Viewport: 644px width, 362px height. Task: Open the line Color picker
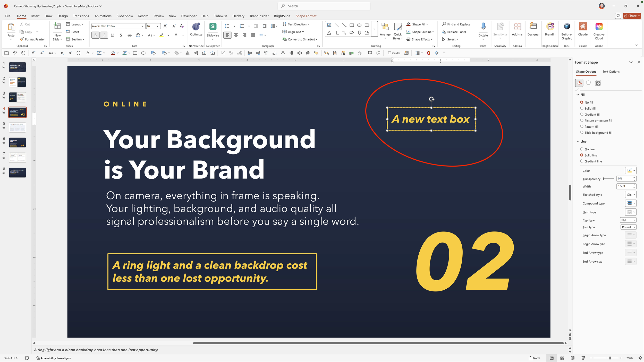pyautogui.click(x=630, y=170)
